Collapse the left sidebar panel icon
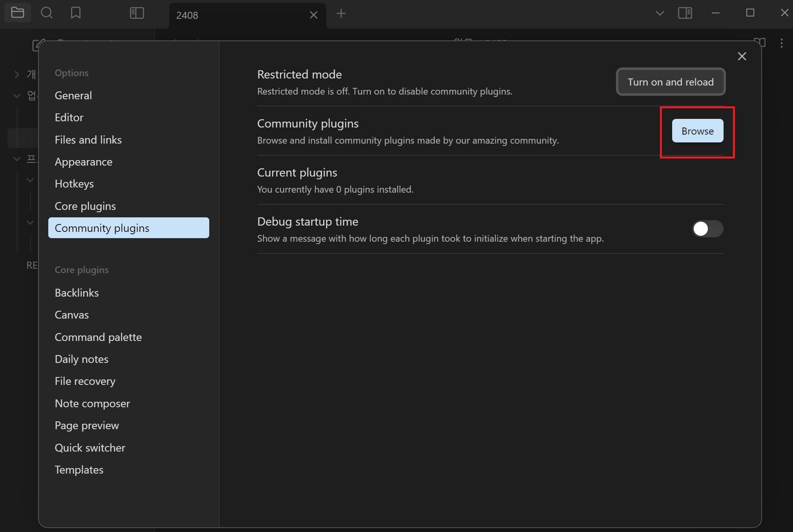793x532 pixels. pos(137,13)
